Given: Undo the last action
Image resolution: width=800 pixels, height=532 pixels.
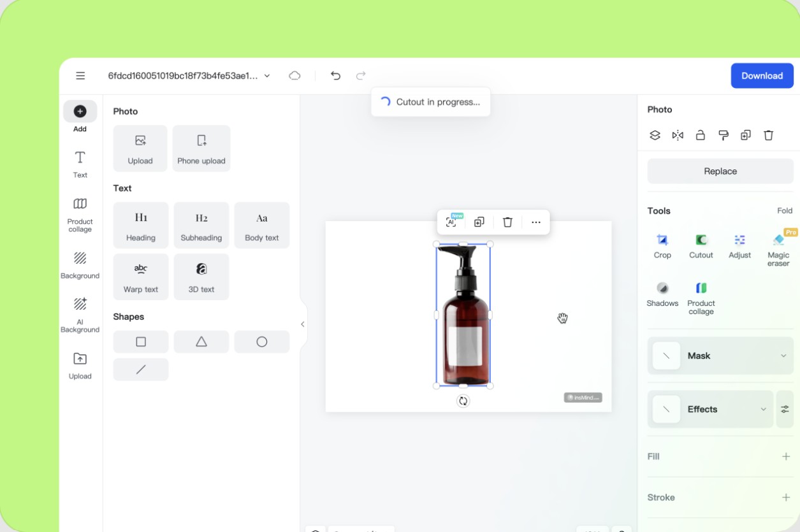Looking at the screenshot, I should [335, 76].
